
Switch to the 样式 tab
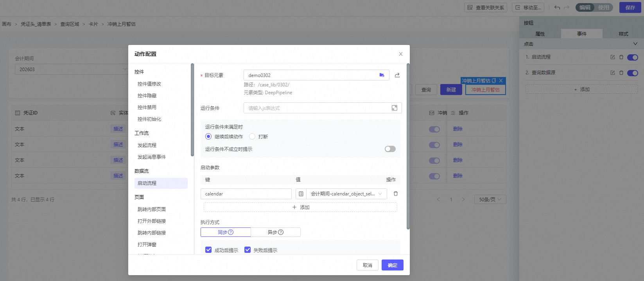point(623,34)
